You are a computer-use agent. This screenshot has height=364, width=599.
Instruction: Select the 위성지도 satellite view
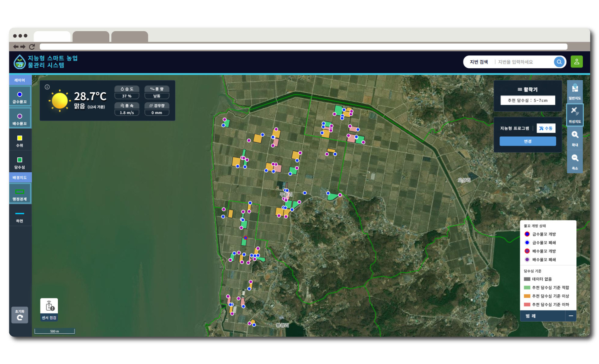click(x=575, y=114)
